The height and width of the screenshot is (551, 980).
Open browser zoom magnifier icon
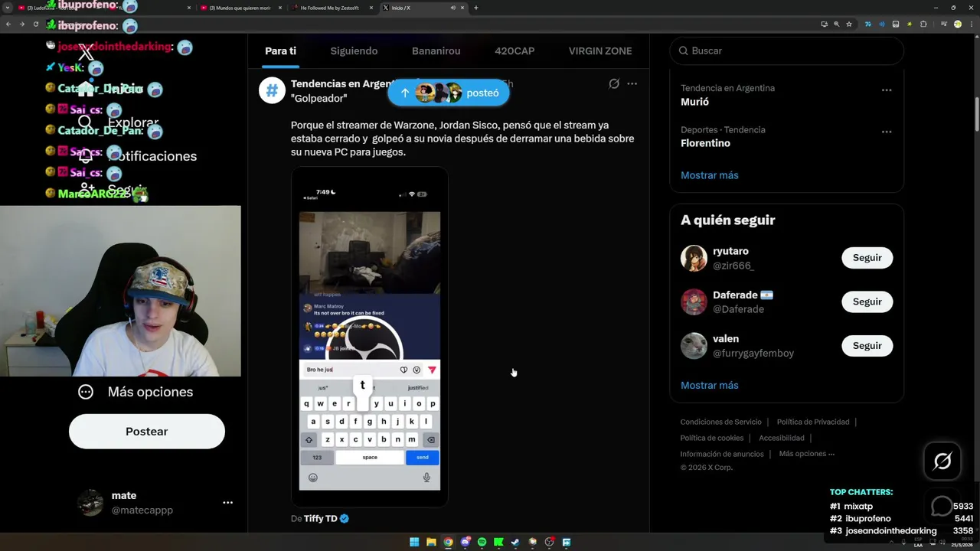pos(836,24)
